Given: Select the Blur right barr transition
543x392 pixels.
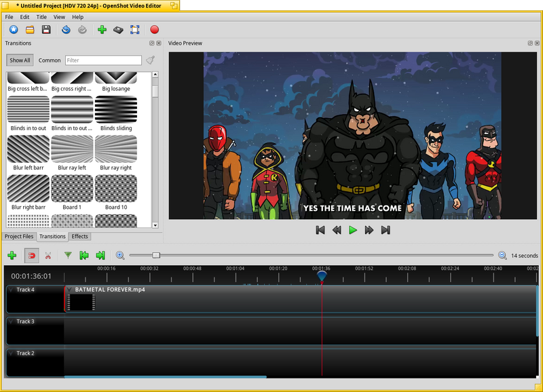Looking at the screenshot, I should [29, 193].
